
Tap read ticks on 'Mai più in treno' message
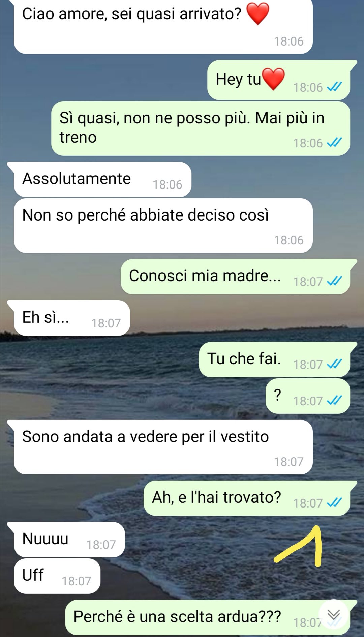334,143
